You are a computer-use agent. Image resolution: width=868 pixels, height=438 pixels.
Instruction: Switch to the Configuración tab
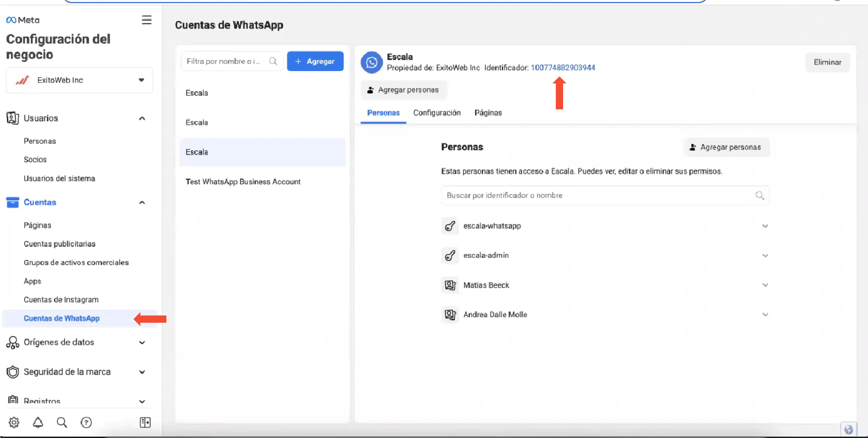[437, 113]
